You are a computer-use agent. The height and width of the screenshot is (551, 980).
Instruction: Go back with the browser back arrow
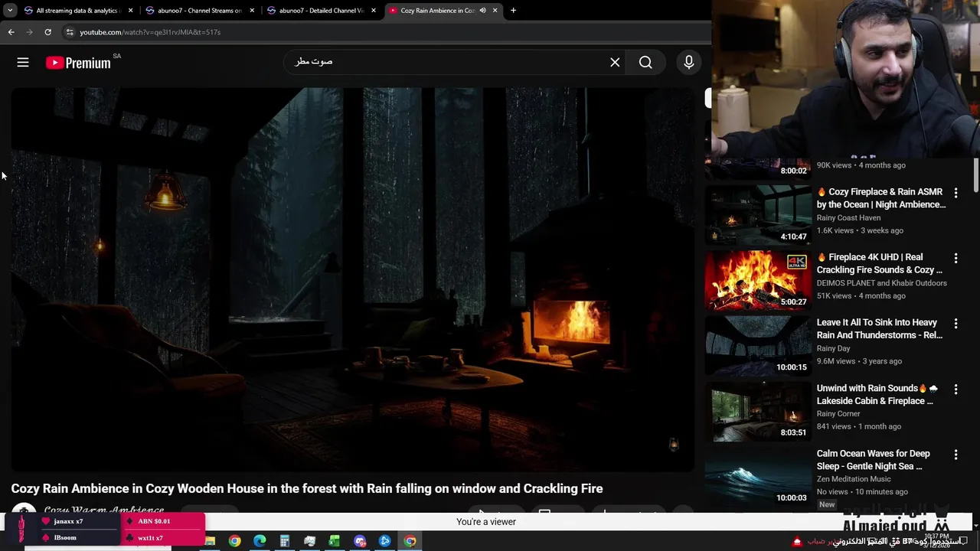(11, 32)
